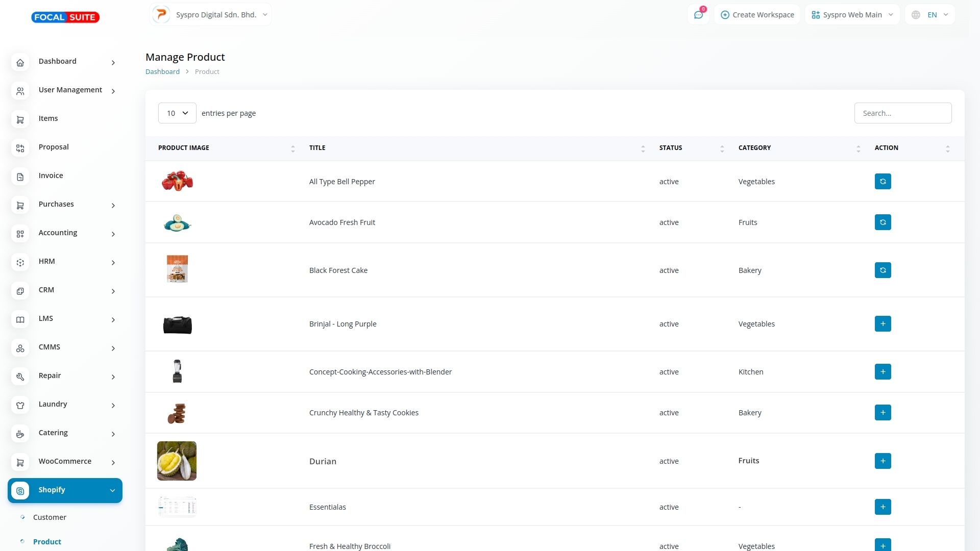Click the Items cart icon in sidebar
Image resolution: width=980 pixels, height=551 pixels.
20,119
